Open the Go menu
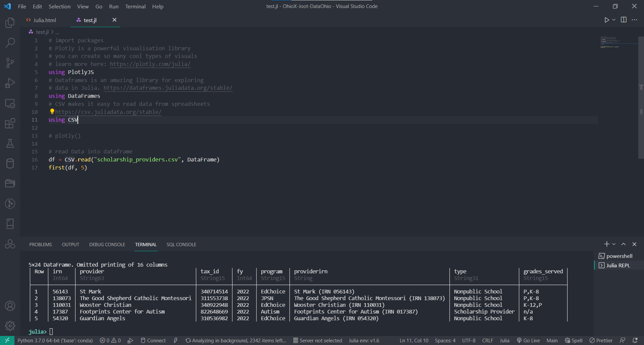Viewport: 644px width, 345px height. [99, 6]
